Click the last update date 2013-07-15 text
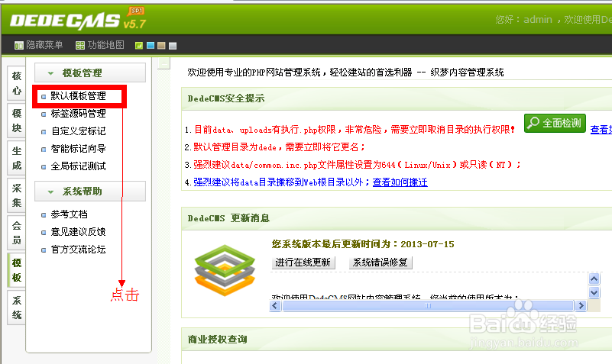612x364 pixels. coord(427,244)
